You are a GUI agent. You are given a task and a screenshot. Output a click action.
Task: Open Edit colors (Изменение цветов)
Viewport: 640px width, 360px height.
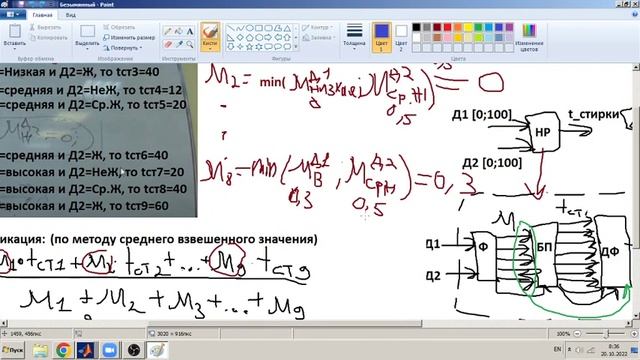529,37
